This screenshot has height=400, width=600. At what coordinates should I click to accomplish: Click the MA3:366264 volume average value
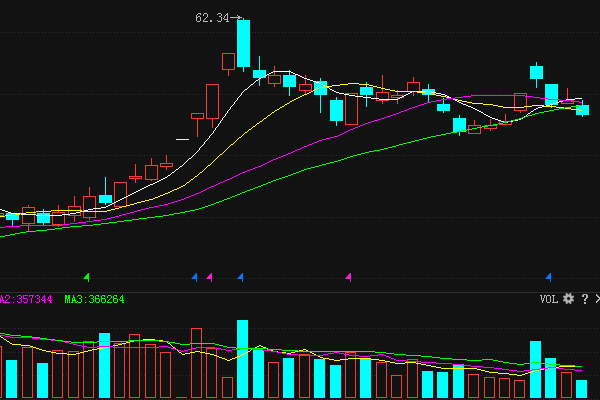[94, 299]
